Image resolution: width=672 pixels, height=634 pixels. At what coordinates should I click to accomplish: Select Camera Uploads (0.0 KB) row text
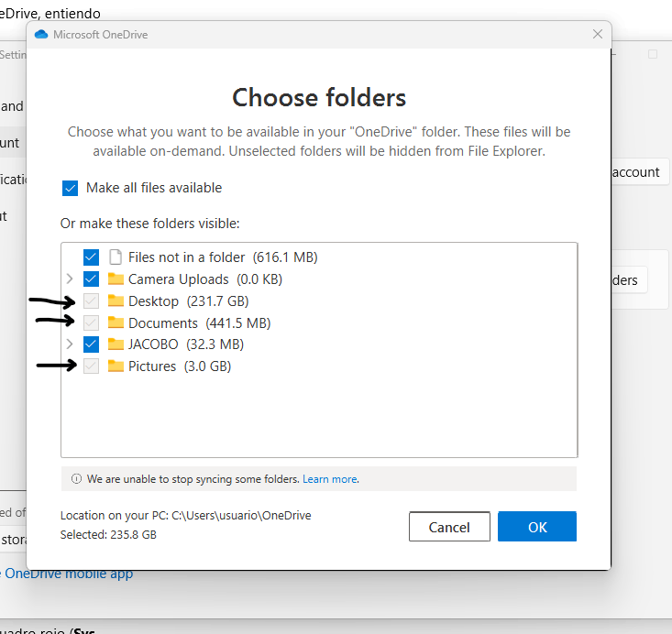point(205,279)
